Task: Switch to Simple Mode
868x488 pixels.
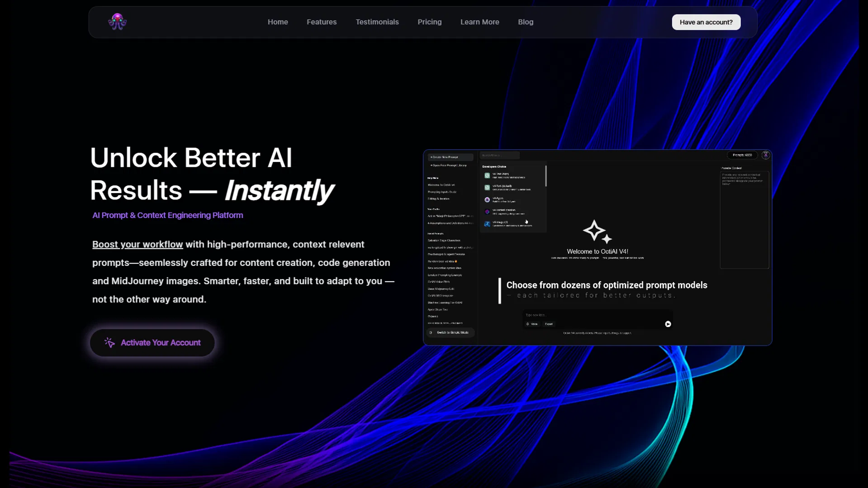Action: [x=450, y=332]
